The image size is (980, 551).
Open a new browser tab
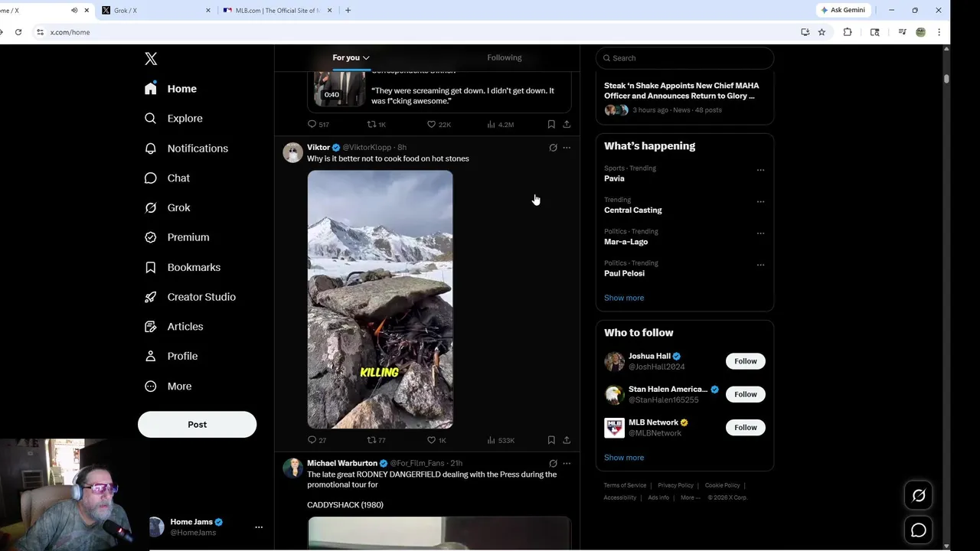348,11
